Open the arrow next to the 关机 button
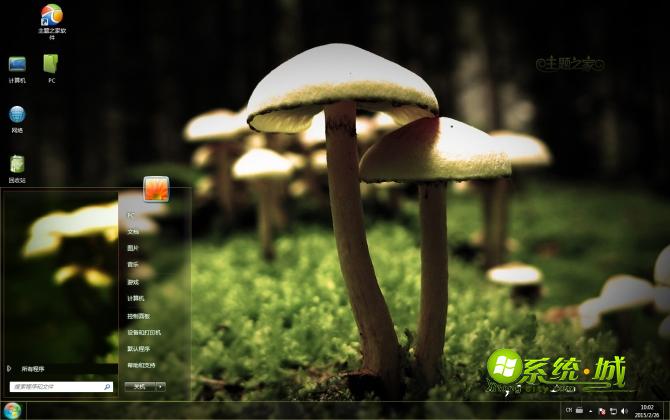 160,386
